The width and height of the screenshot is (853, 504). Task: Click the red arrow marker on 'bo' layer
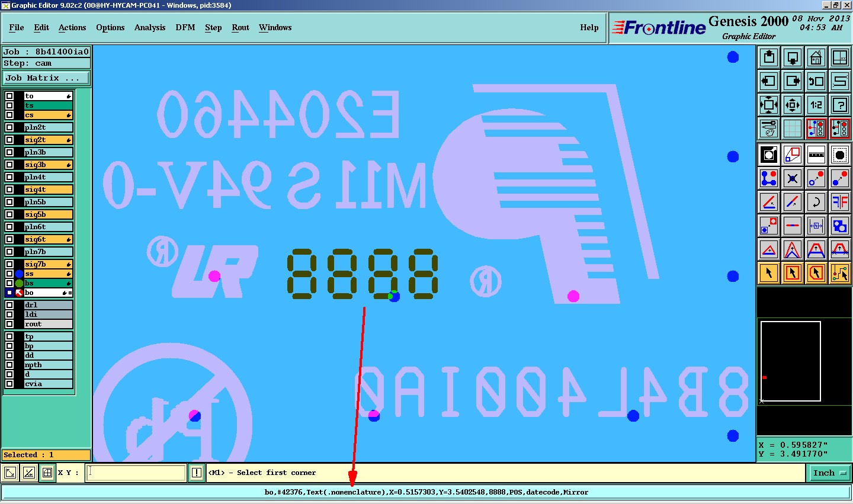click(x=19, y=293)
